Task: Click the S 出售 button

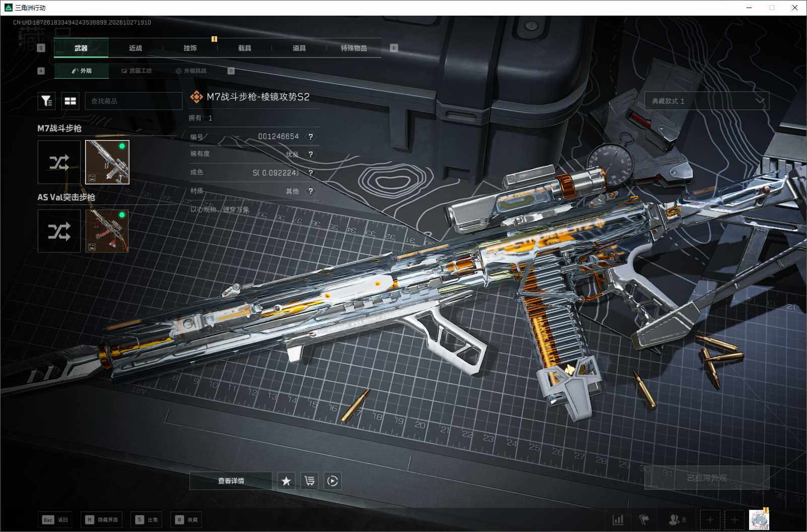Action: tap(147, 519)
